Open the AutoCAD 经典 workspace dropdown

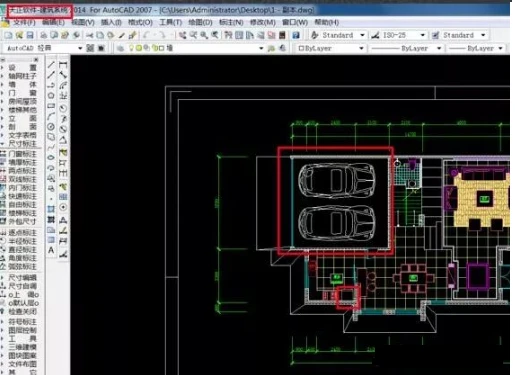(43, 48)
